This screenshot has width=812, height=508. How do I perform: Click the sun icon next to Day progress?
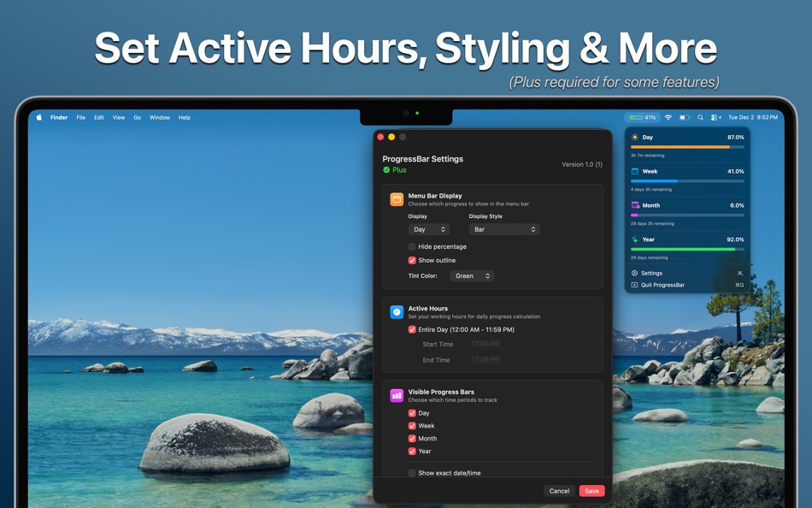pos(634,137)
